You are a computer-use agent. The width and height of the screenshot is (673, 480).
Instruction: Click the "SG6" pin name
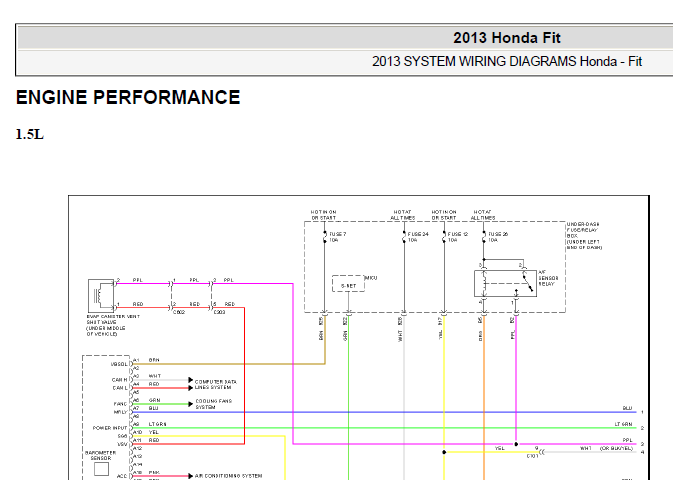click(x=122, y=436)
